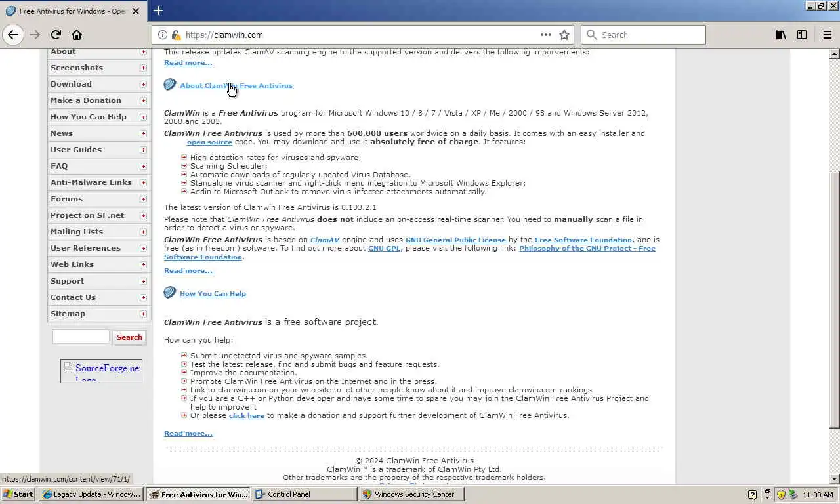Open the Anti-Malware Links menu item
The image size is (840, 504).
tap(99, 182)
